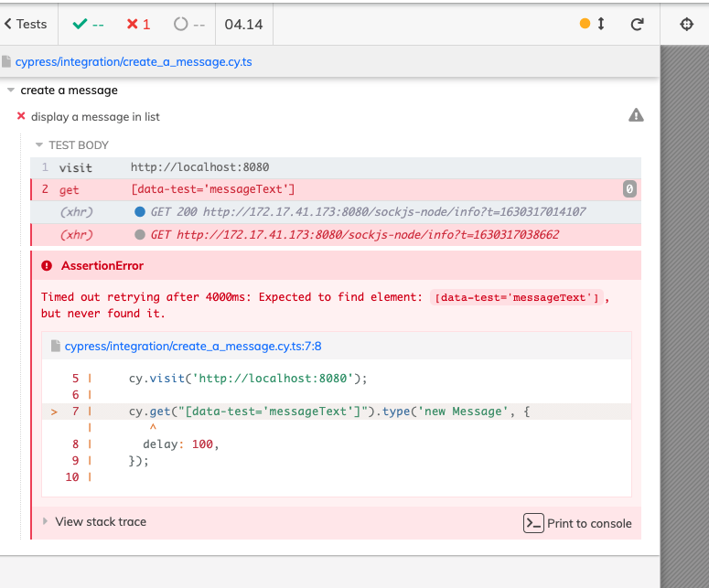Screen dimensions: 709x588
Task: Click the pending tests circle counter
Action: (189, 24)
